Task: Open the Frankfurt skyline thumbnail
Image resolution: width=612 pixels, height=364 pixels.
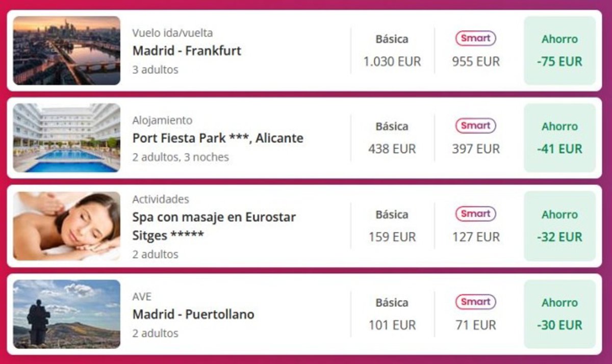Action: tap(67, 50)
